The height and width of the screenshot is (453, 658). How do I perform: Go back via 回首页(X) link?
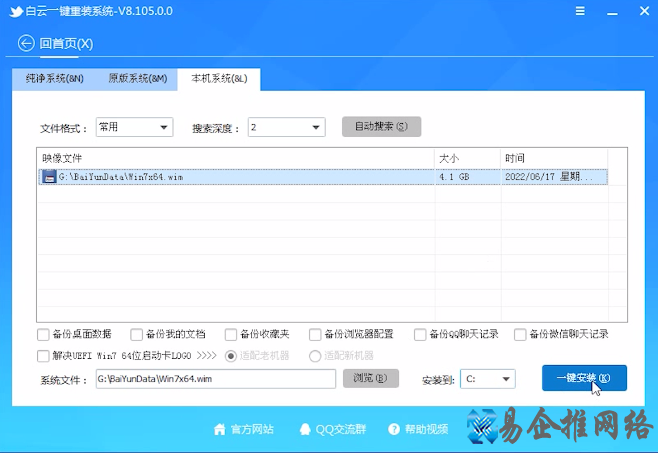[66, 44]
